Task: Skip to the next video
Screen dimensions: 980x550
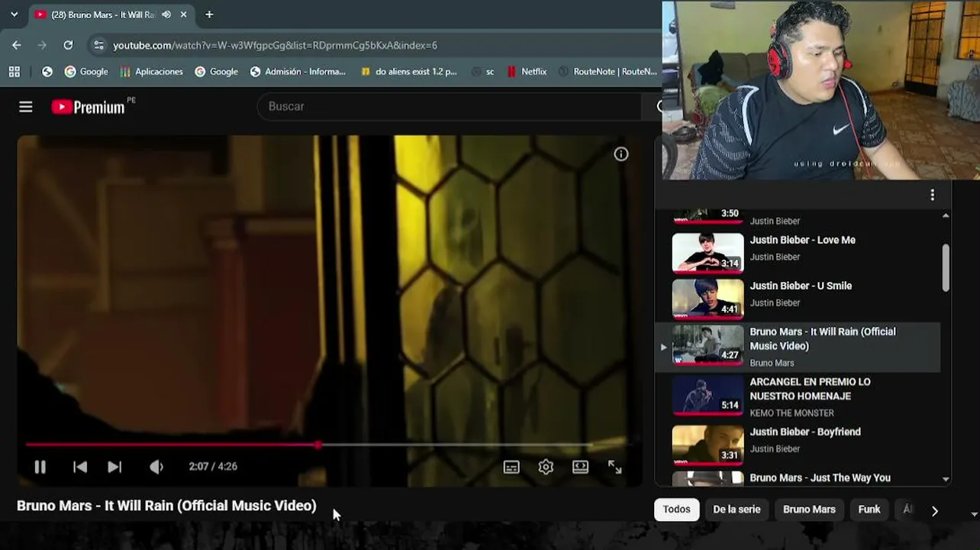Action: [114, 467]
